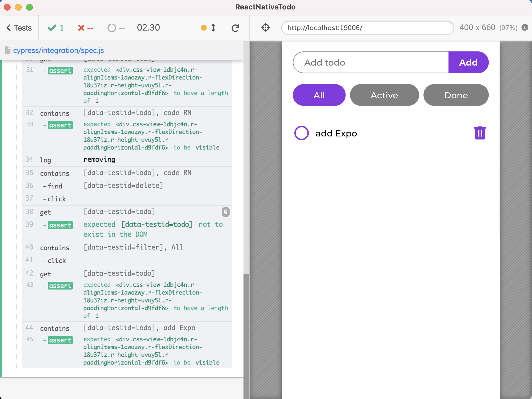This screenshot has width=532, height=399.
Task: Click the assert badge on step 33
Action: click(60, 125)
